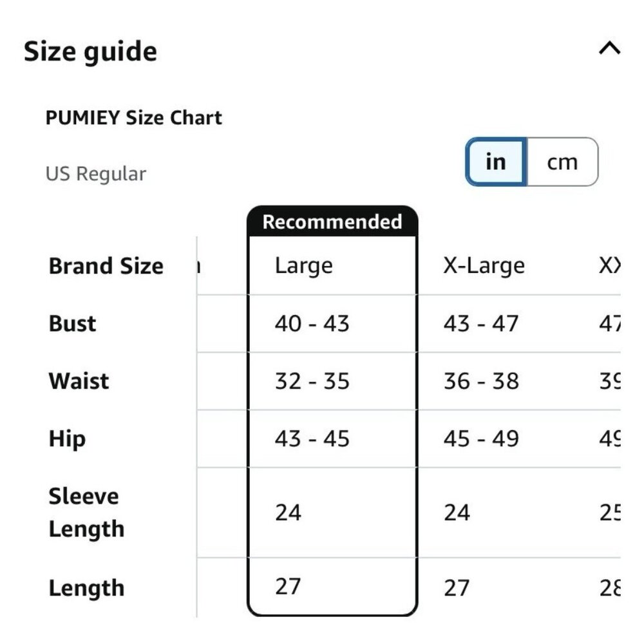
Task: Click the Sleeve Length row label
Action: [x=86, y=512]
